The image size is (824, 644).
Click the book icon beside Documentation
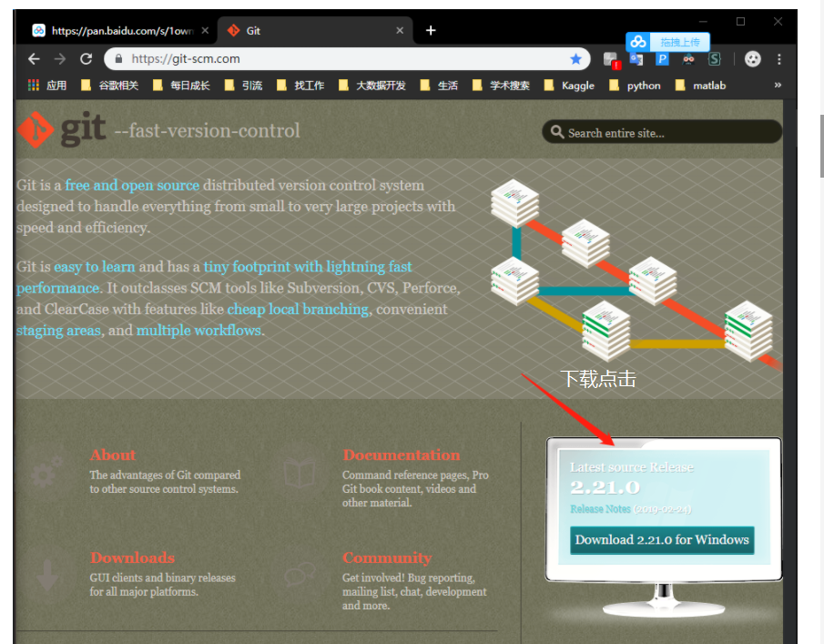300,472
